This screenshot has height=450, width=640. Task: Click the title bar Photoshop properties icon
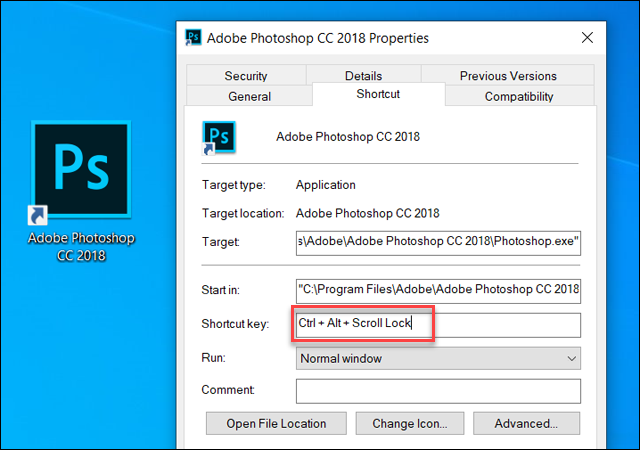pos(194,38)
